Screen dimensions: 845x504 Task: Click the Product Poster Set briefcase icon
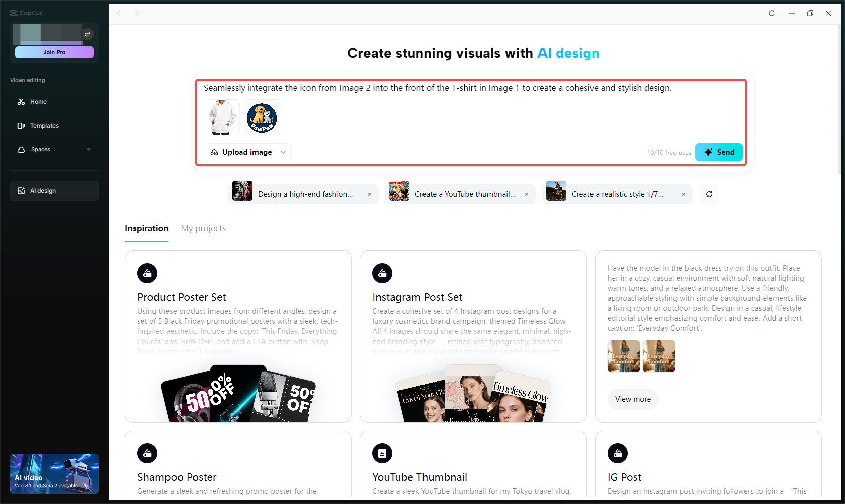point(147,273)
